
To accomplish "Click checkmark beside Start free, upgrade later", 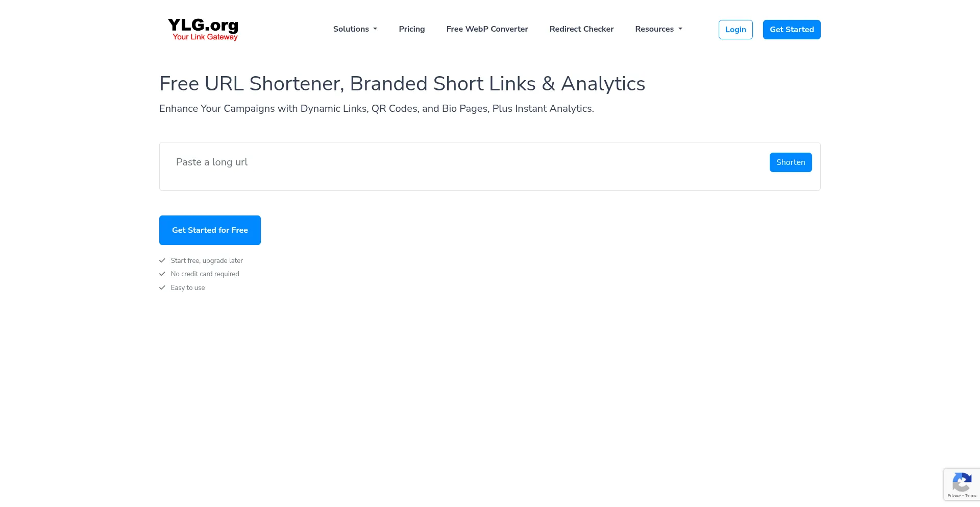I will [x=162, y=260].
